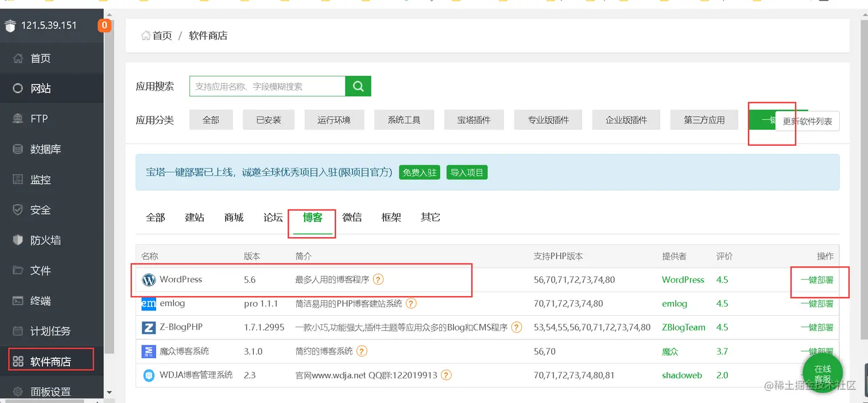Select the 全部 deployment tab
The width and height of the screenshot is (868, 403).
tap(156, 218)
